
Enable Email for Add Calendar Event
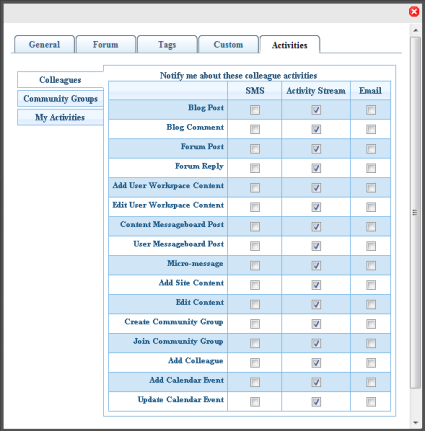pos(371,382)
